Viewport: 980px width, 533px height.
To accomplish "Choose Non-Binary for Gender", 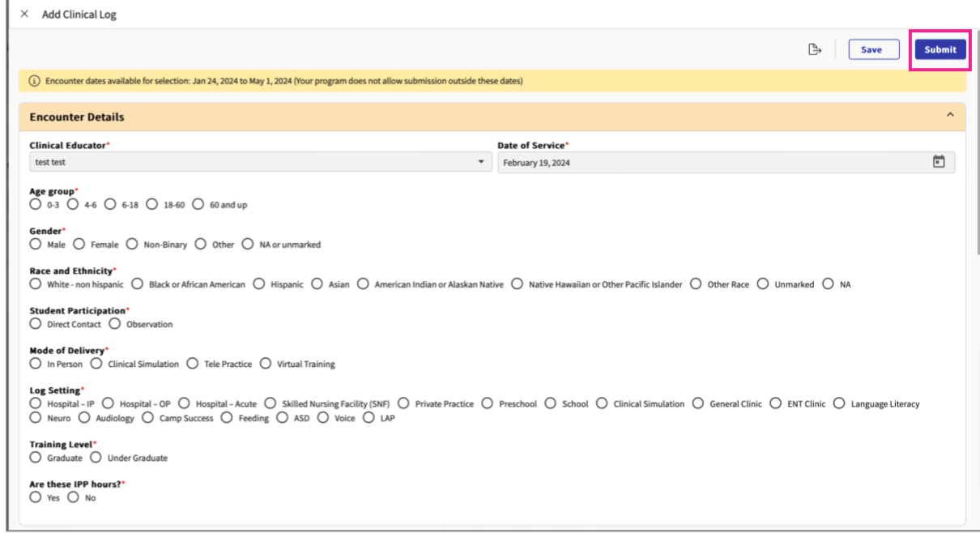I will point(132,245).
